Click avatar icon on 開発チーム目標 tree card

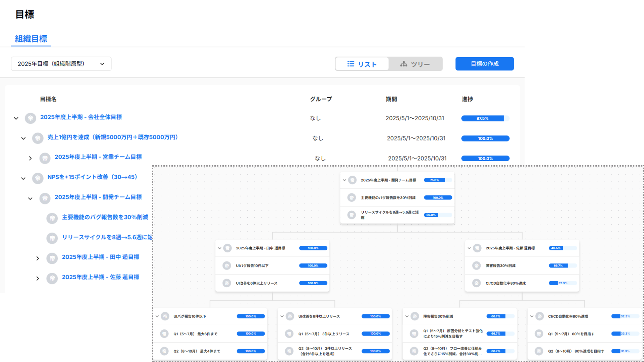tap(352, 180)
